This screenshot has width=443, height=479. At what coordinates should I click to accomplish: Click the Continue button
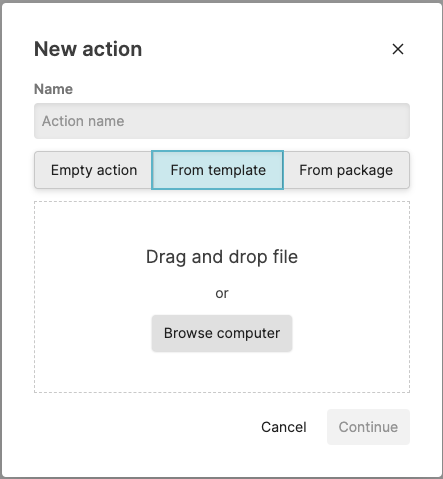(x=368, y=427)
